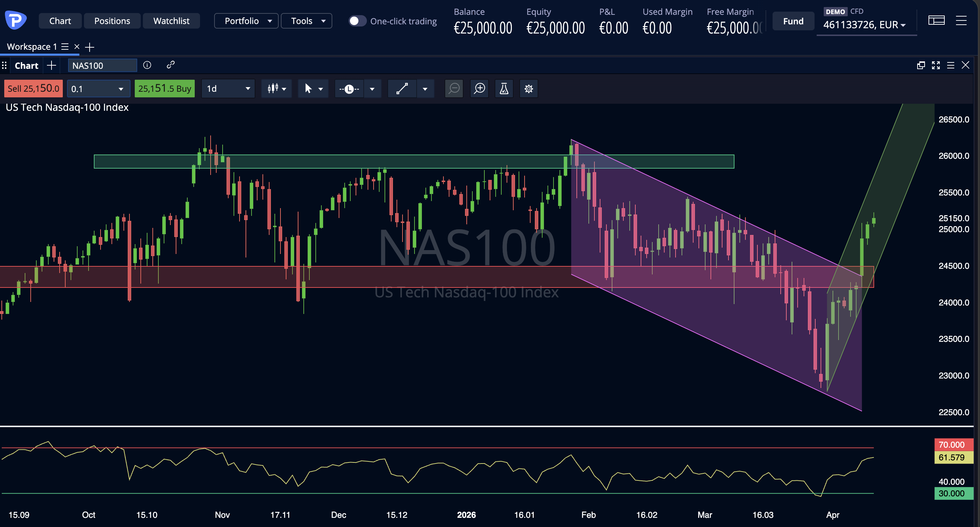Image resolution: width=980 pixels, height=527 pixels.
Task: Toggle fullscreen chart panel icon
Action: coord(936,65)
